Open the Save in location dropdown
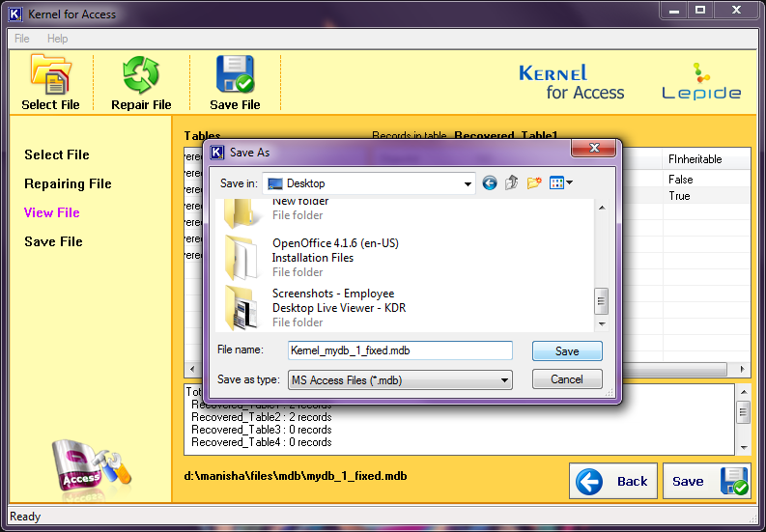 click(x=467, y=183)
